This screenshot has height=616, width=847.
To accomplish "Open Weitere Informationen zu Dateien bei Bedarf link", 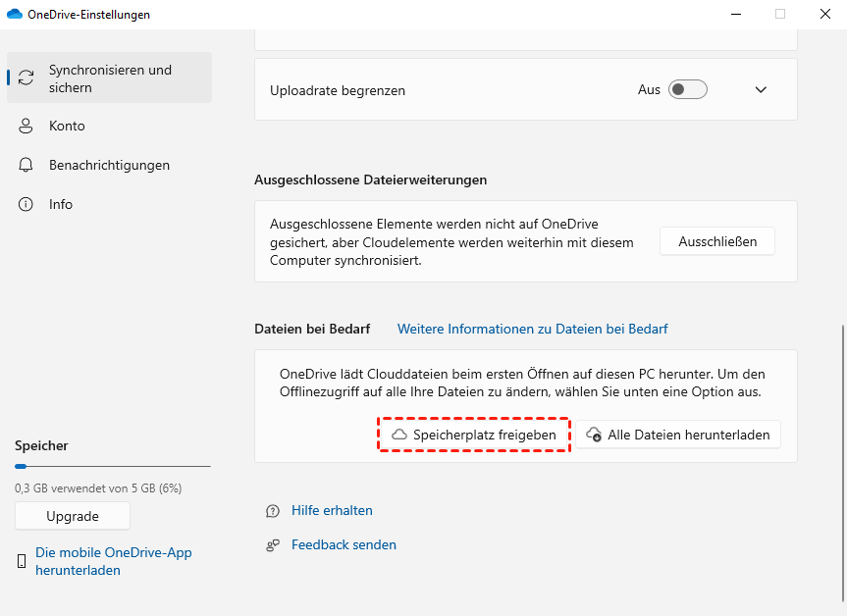I will tap(532, 330).
